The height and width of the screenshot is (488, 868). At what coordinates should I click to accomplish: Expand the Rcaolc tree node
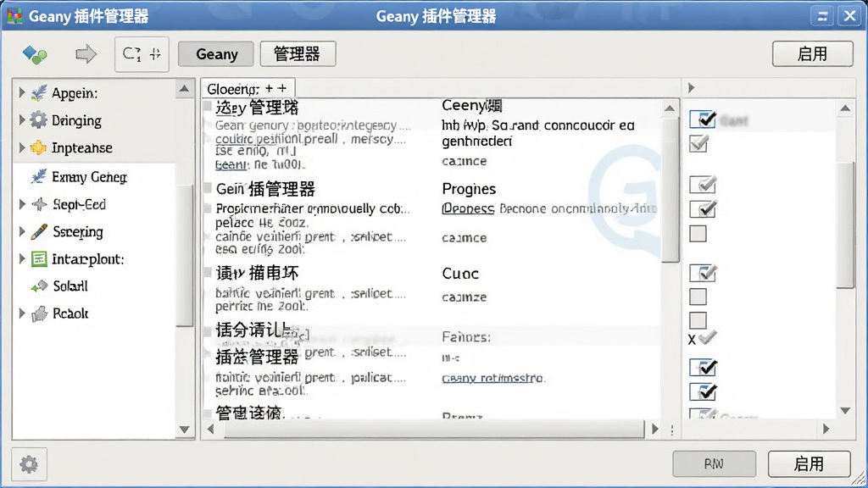click(x=22, y=313)
